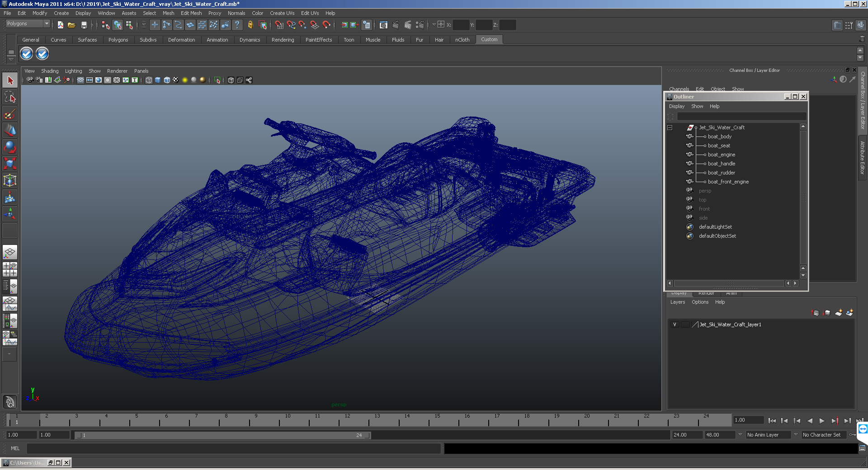Go to start of playback range
The image size is (868, 470).
(772, 421)
